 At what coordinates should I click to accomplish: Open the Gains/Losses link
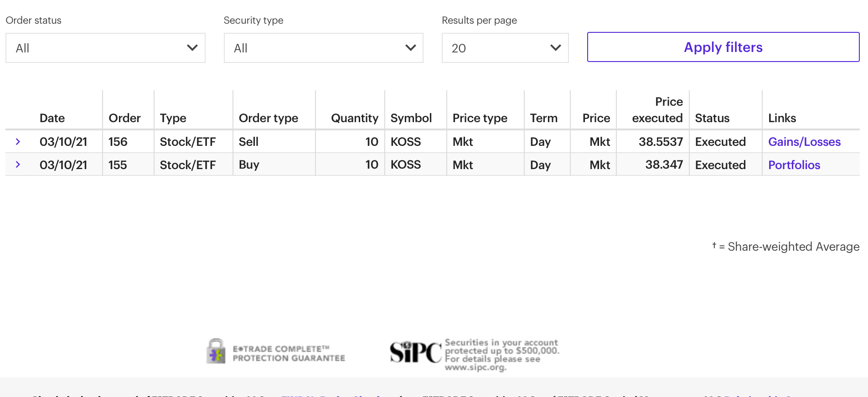tap(804, 142)
